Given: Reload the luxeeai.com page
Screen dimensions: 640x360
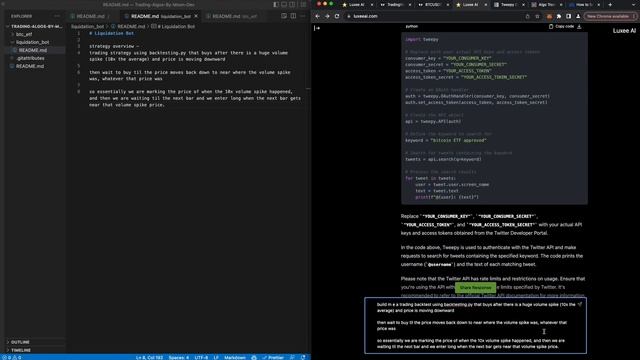Looking at the screenshot, I should tap(337, 16).
